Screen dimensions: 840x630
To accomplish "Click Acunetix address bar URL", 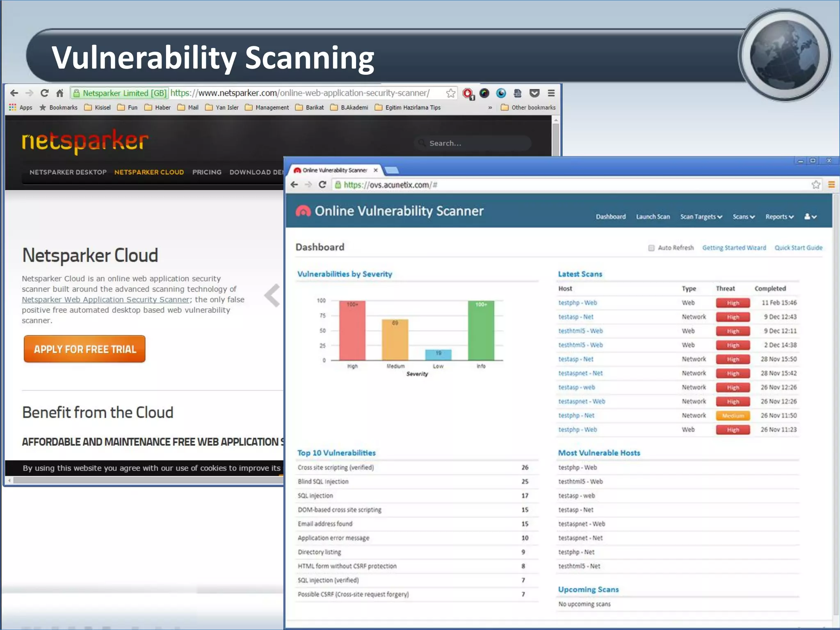I will click(390, 185).
